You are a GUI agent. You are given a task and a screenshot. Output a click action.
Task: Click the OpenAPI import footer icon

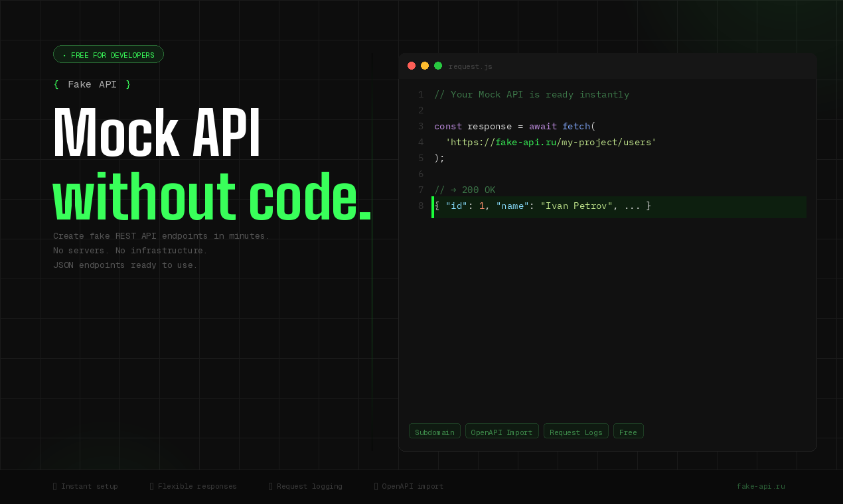click(x=376, y=485)
